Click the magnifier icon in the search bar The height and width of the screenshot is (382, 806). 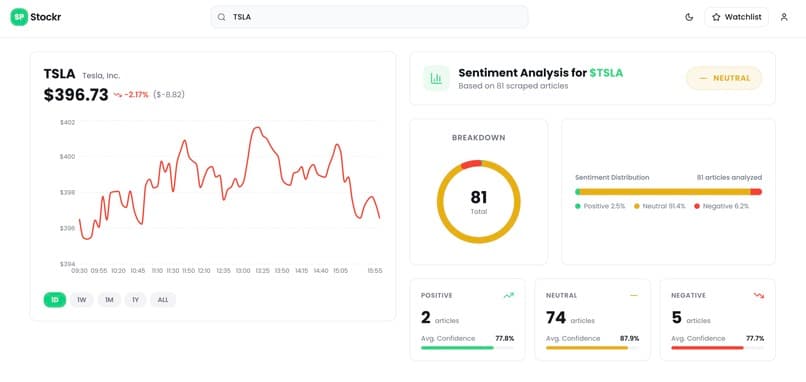222,17
